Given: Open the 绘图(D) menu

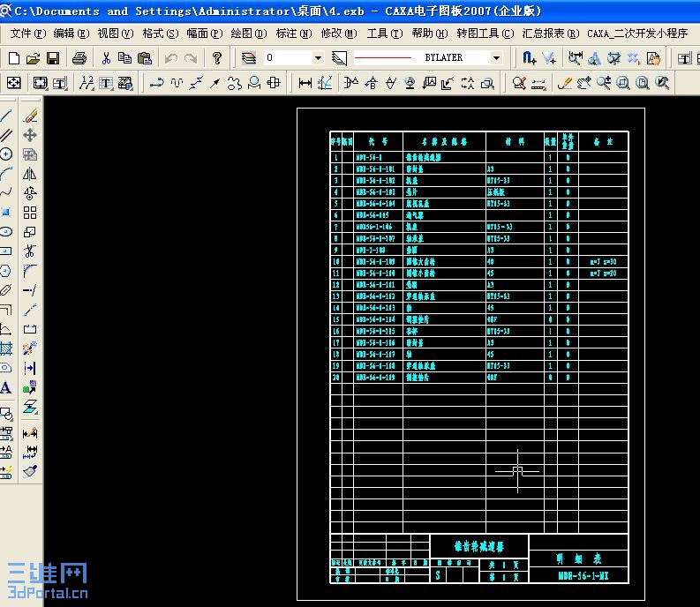Looking at the screenshot, I should [249, 34].
